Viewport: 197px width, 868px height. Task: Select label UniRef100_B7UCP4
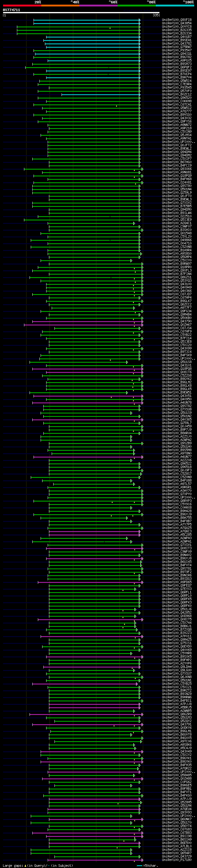pyautogui.click(x=177, y=74)
